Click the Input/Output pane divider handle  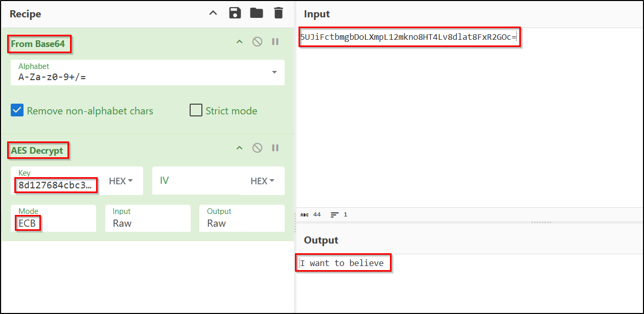(x=541, y=223)
